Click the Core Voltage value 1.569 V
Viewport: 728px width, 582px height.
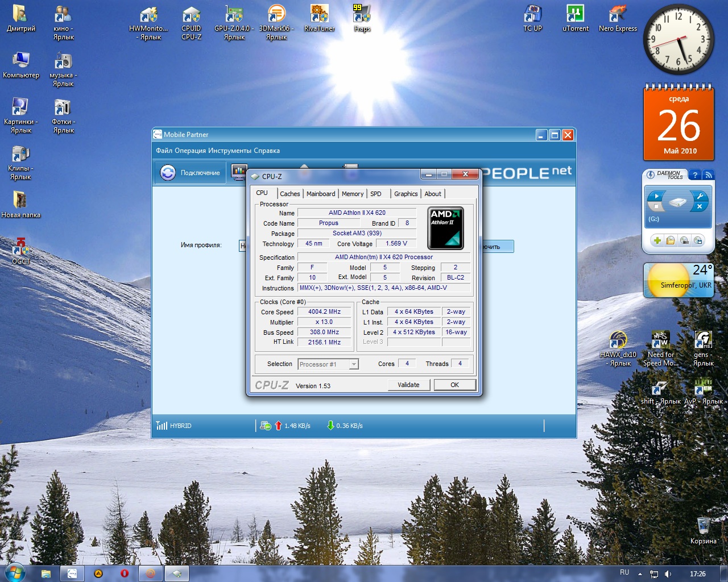tap(396, 244)
